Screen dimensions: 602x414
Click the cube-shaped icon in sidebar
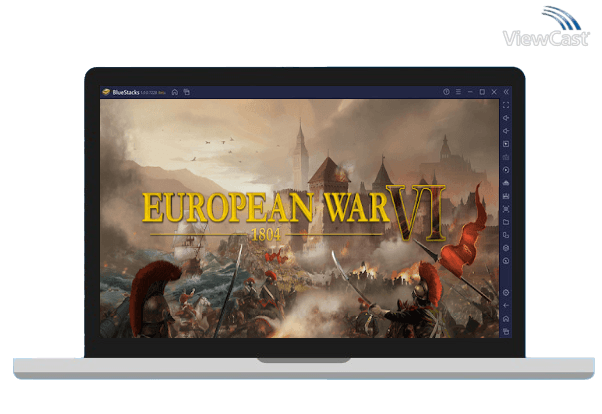(506, 248)
